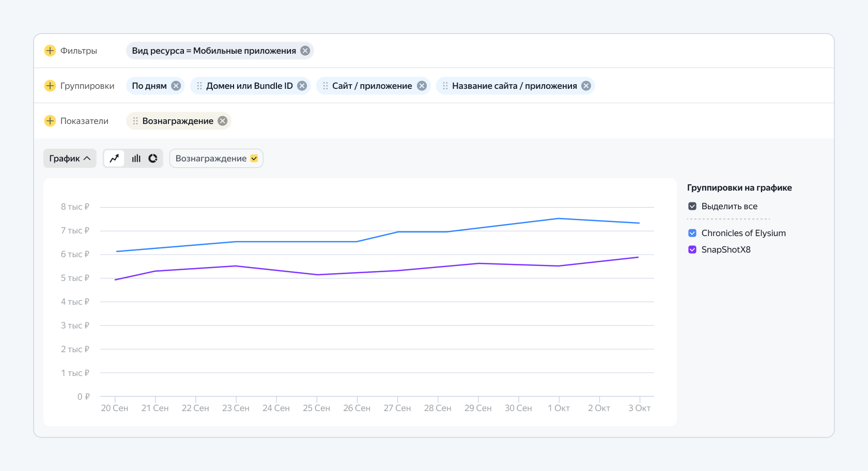Uncheck the SnapShotX8 series checkbox
The image size is (868, 471).
coord(692,249)
